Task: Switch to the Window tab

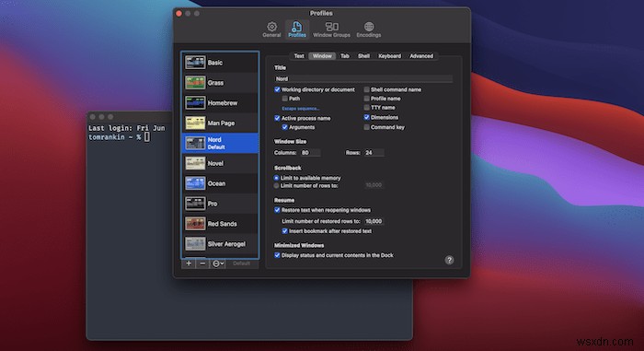Action: pos(322,56)
